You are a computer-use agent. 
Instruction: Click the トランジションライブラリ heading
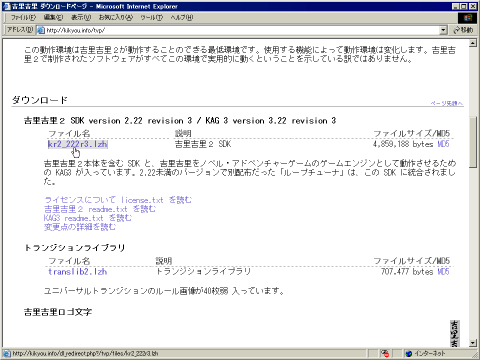75,248
